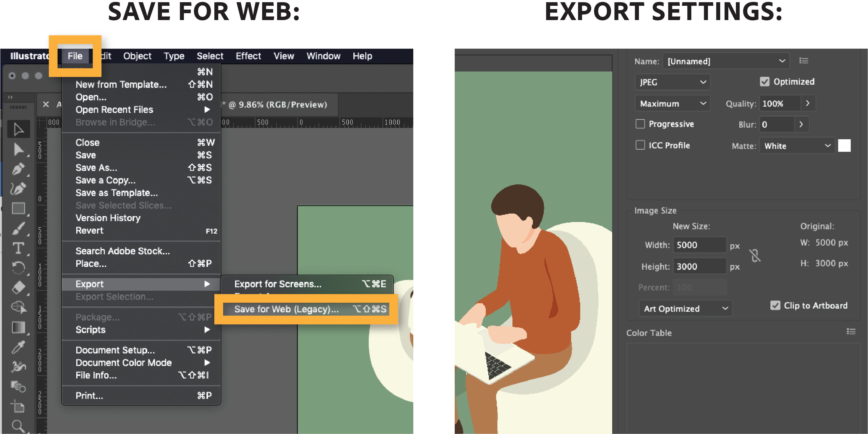Toggle the Optimized checkbox
The width and height of the screenshot is (868, 434).
point(764,82)
